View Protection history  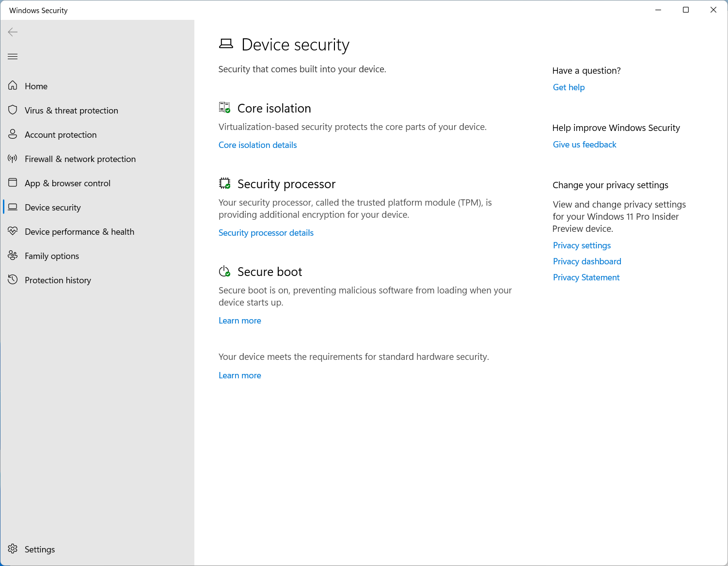click(x=97, y=280)
